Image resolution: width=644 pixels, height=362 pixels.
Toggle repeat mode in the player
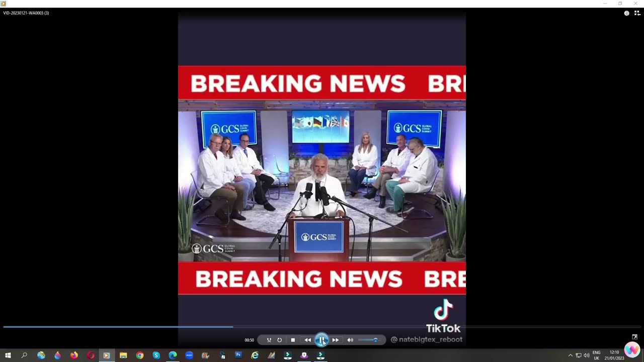click(280, 340)
